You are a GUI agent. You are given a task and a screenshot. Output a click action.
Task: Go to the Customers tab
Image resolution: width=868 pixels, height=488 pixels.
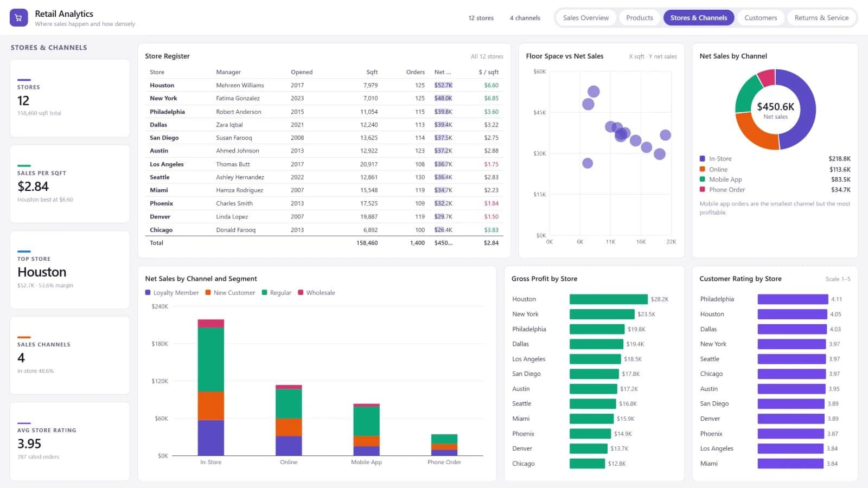click(x=761, y=18)
